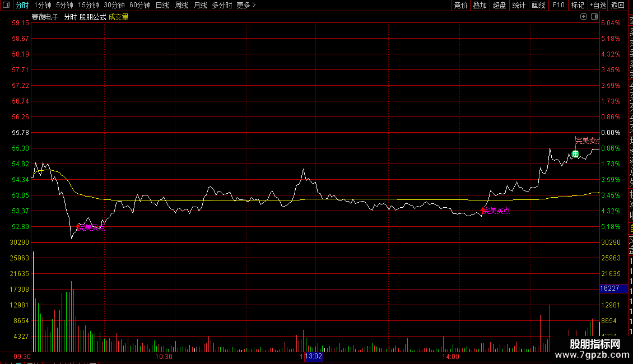The image size is (633, 364).
Task: Click the highlighted 13:02 time marker
Action: [313, 356]
